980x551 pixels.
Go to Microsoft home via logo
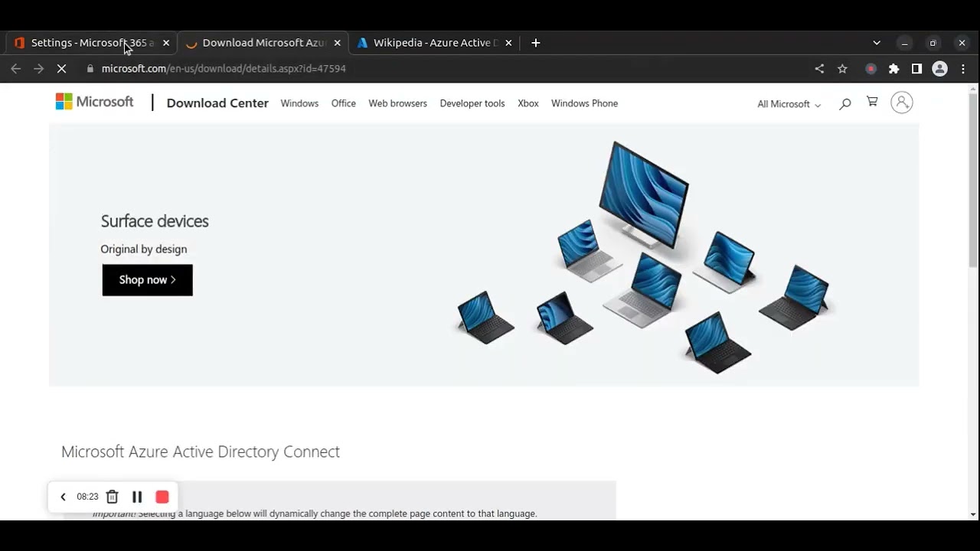(94, 102)
